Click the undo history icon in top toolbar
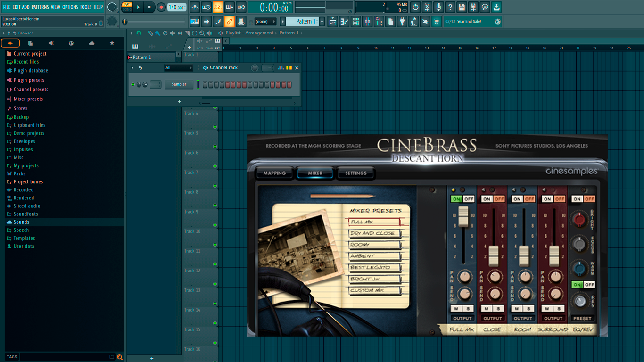This screenshot has height=362, width=644. [415, 7]
